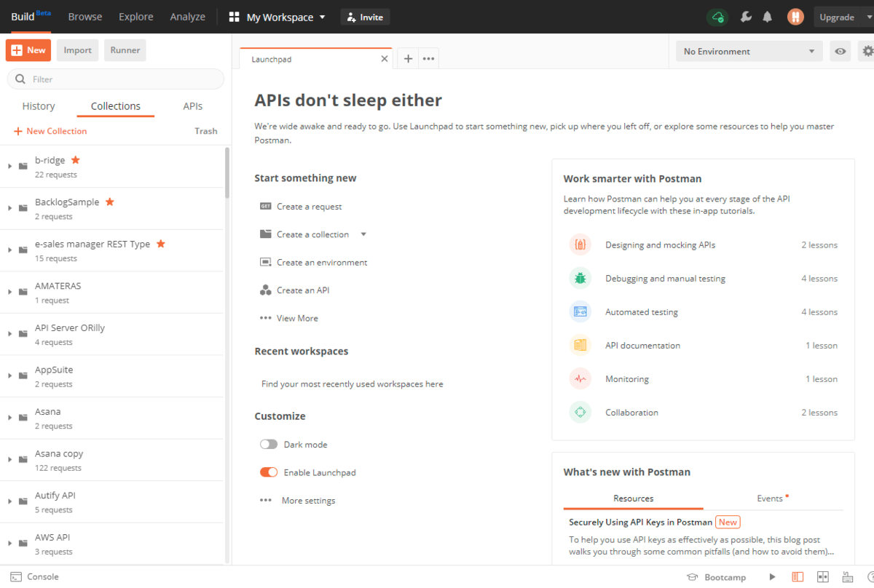Click the Invite button
The width and height of the screenshot is (874, 588).
click(x=365, y=17)
